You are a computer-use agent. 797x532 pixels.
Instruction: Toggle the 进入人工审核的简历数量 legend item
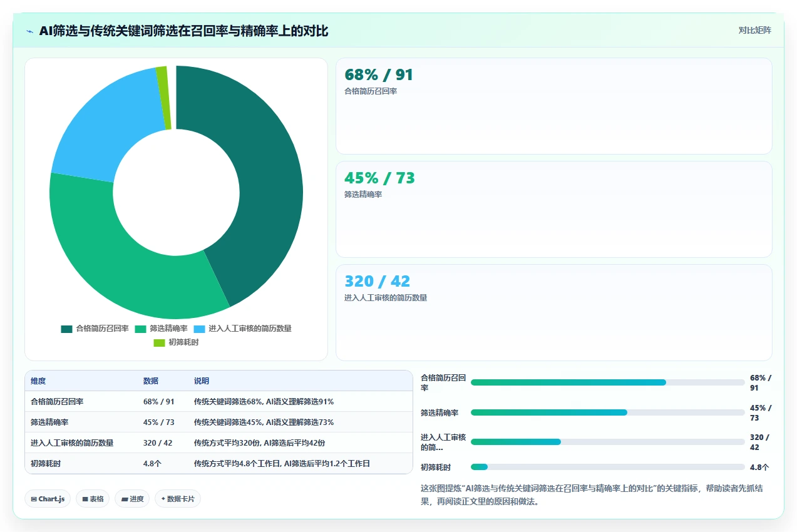tap(242, 329)
